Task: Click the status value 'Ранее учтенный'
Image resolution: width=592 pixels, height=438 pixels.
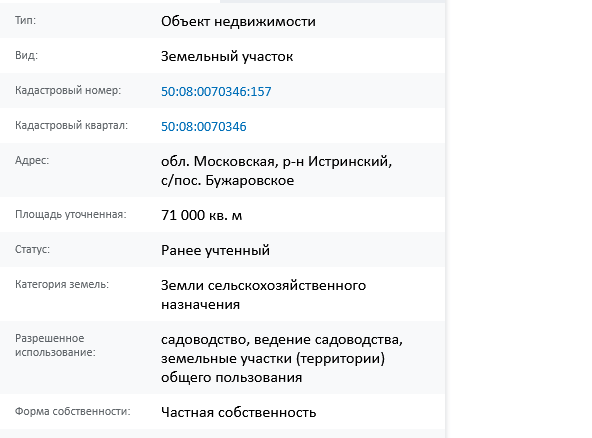Action: coord(215,250)
